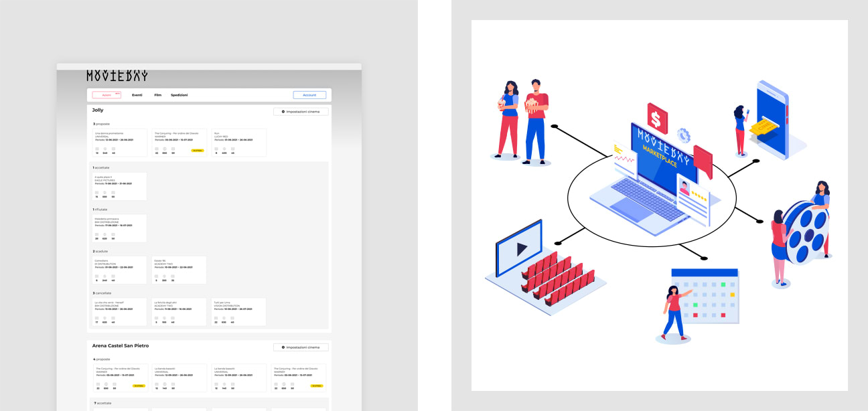Open the Una donna promettente proposal card
Viewport: 868px width, 411px height.
pyautogui.click(x=119, y=143)
